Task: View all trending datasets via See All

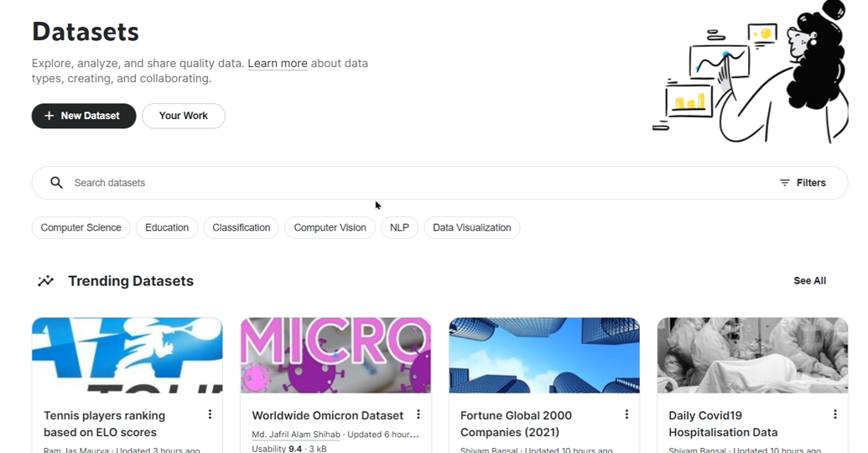Action: coord(809,281)
